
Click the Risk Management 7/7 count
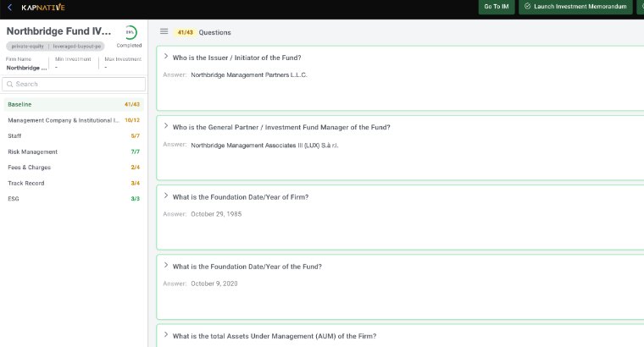click(136, 151)
